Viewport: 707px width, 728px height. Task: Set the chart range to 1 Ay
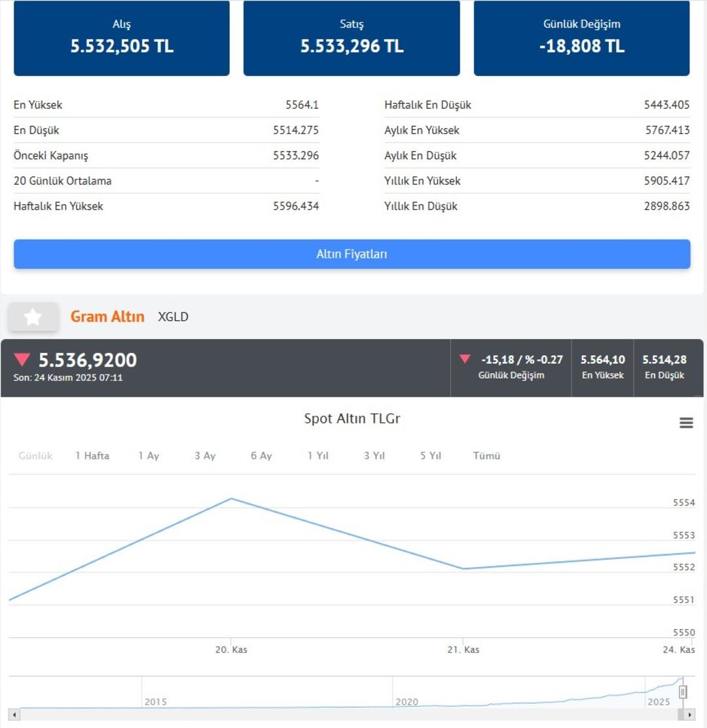coord(149,456)
